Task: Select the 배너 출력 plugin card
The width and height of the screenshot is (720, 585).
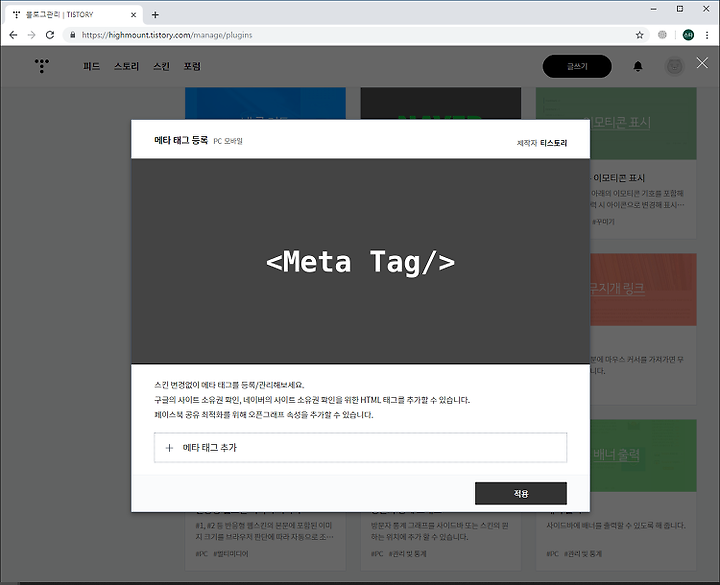Action: tap(643, 495)
